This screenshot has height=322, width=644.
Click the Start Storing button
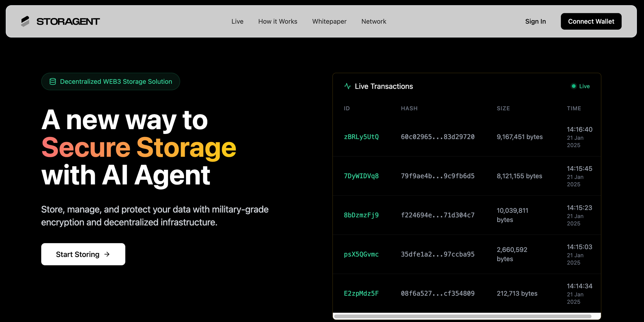83,254
